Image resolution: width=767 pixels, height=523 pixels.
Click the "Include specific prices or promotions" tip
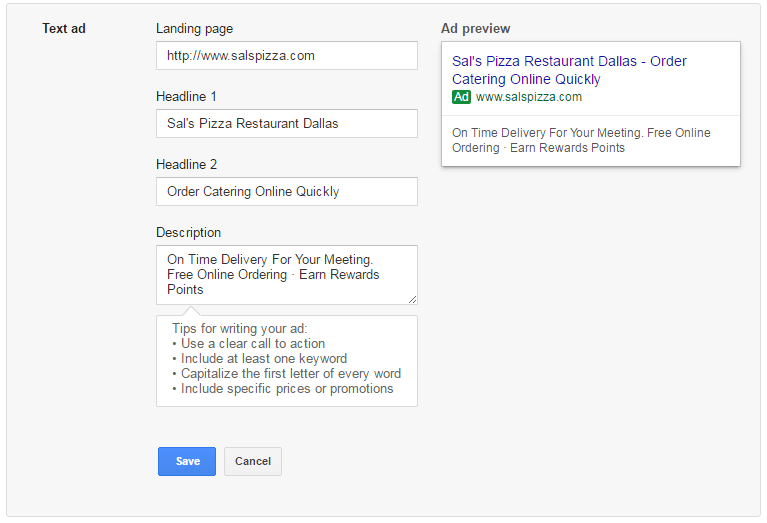[x=287, y=389]
